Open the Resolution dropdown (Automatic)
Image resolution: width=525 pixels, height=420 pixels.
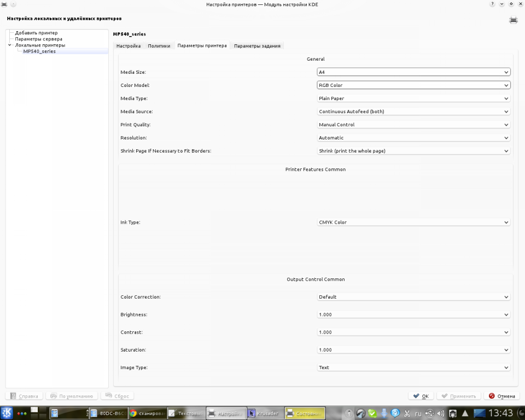pos(413,138)
